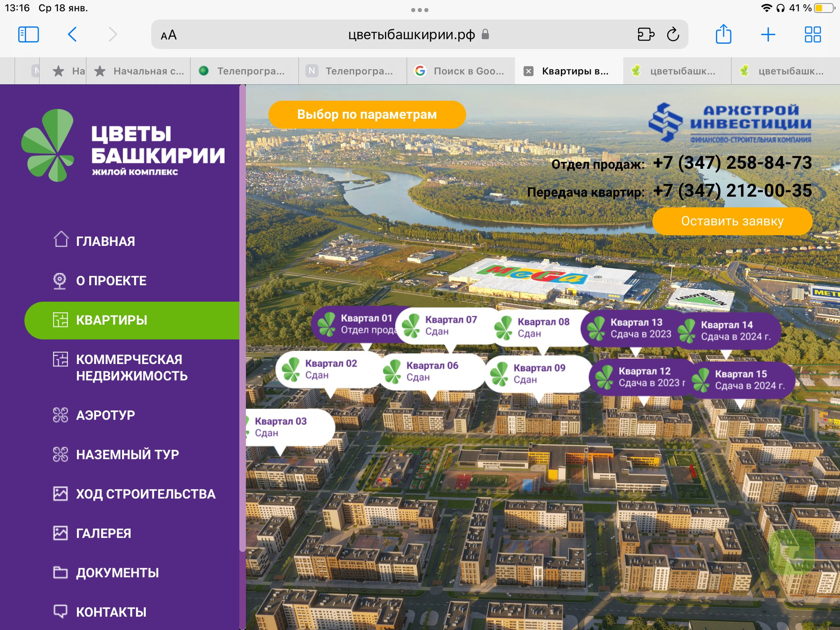Open ГЛАВНАЯ menu item
This screenshot has width=840, height=630.
click(x=105, y=241)
